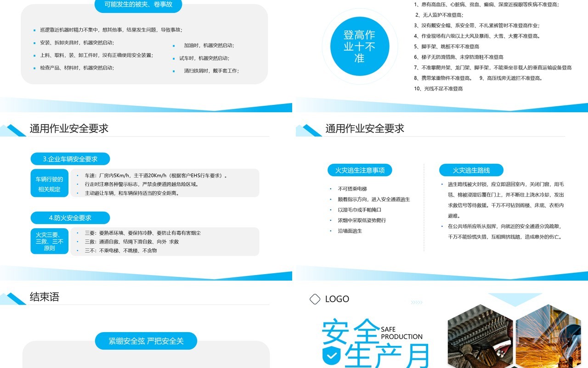Select the 车速：厂房内5Km/h bullet
Image resolution: width=588 pixels, height=368 pixels.
pyautogui.click(x=157, y=176)
